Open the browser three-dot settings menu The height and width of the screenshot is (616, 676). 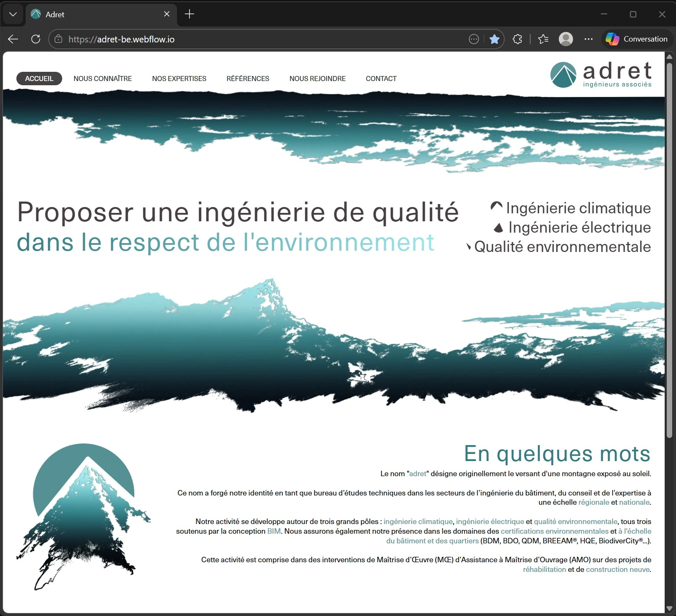(588, 39)
